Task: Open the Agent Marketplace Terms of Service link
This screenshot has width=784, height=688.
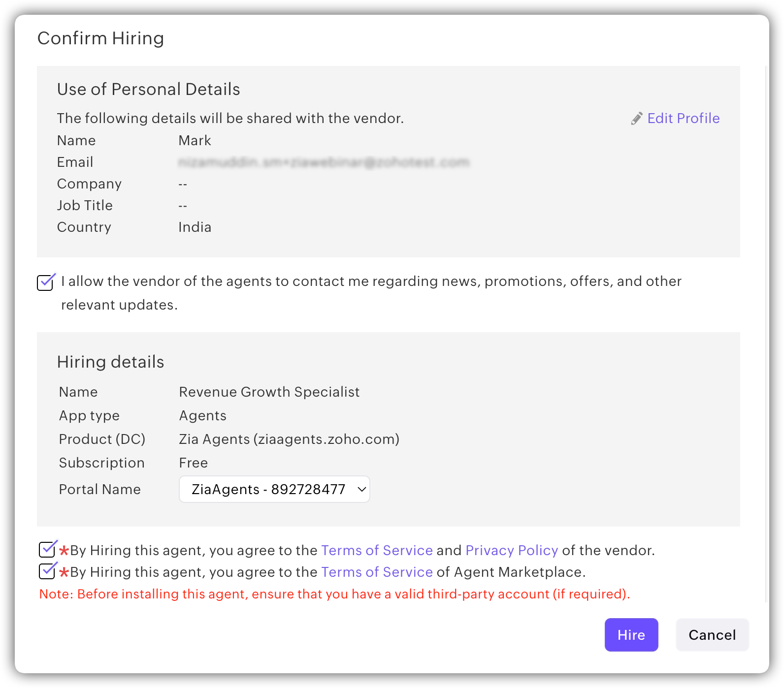Action: pyautogui.click(x=377, y=572)
